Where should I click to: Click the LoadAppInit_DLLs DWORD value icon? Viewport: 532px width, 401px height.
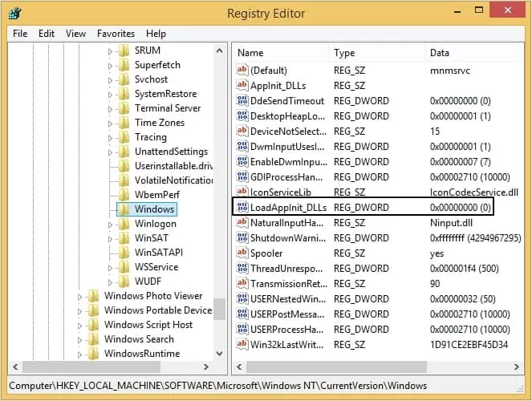(242, 207)
